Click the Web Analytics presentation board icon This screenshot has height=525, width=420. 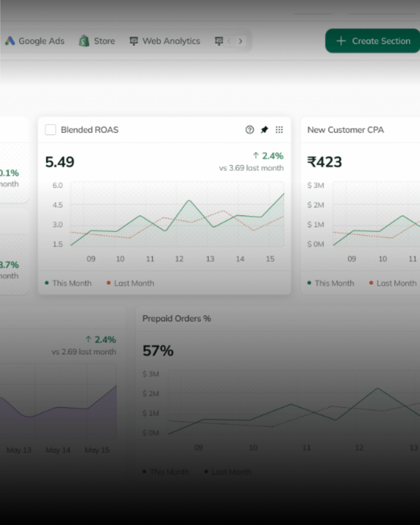pyautogui.click(x=134, y=41)
